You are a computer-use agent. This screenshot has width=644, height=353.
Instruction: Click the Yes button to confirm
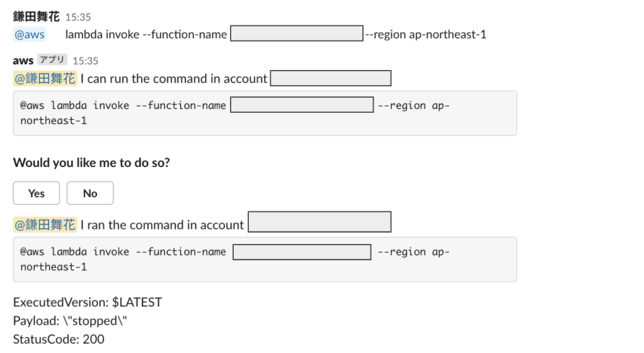pyautogui.click(x=36, y=193)
